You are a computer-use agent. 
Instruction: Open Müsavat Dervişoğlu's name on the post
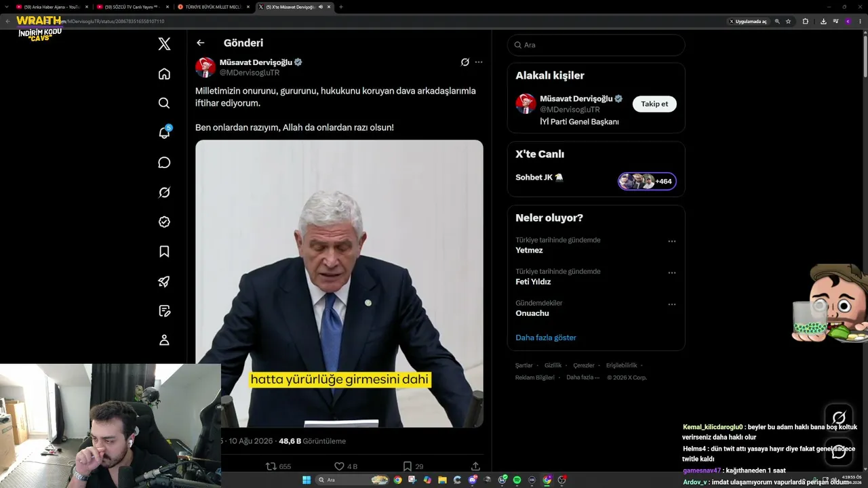point(256,62)
